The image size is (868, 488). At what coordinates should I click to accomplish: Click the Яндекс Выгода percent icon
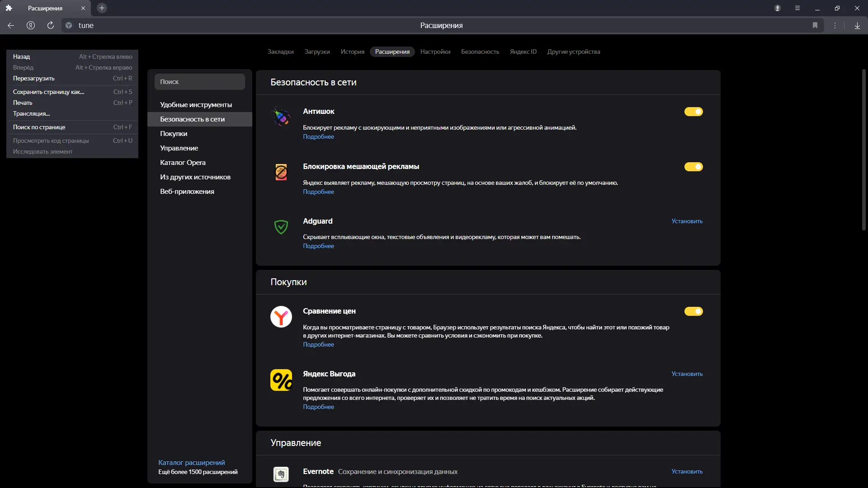click(281, 380)
